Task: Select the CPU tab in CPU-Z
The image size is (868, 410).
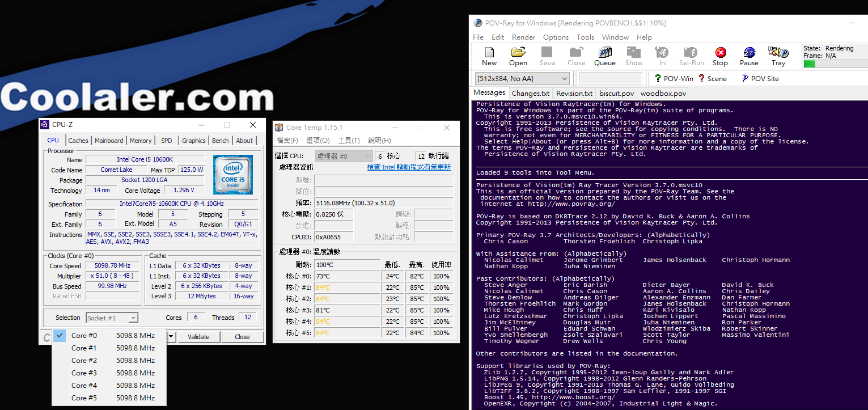Action: click(53, 140)
